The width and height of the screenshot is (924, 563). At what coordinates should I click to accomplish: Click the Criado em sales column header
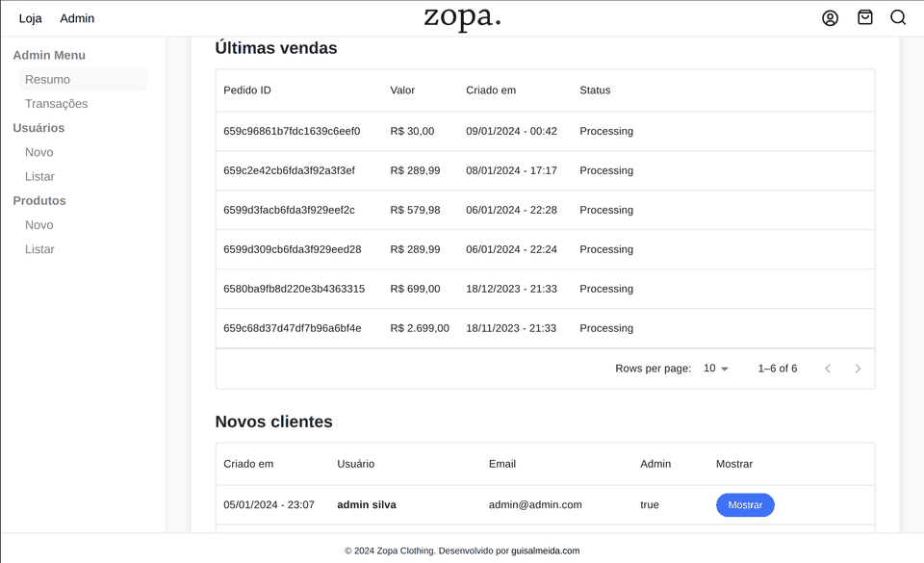tap(491, 90)
